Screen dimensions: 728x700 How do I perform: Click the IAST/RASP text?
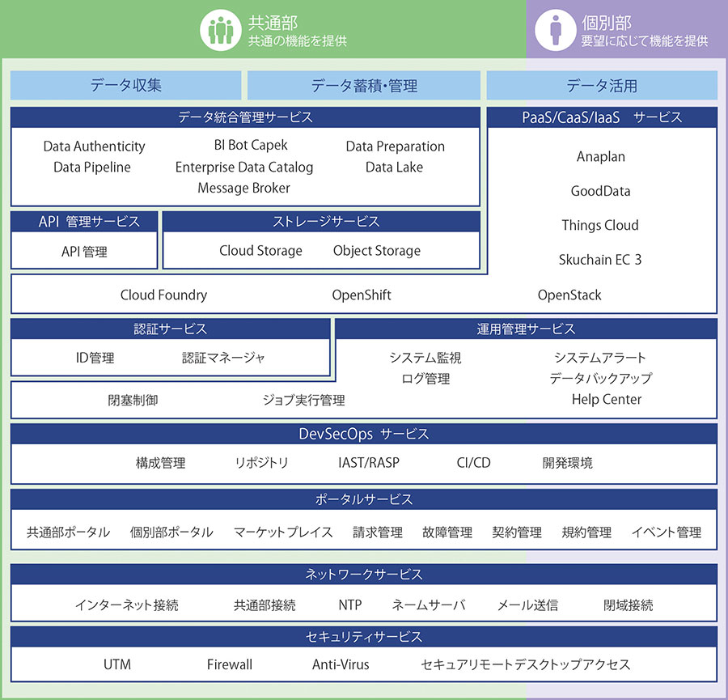[369, 463]
